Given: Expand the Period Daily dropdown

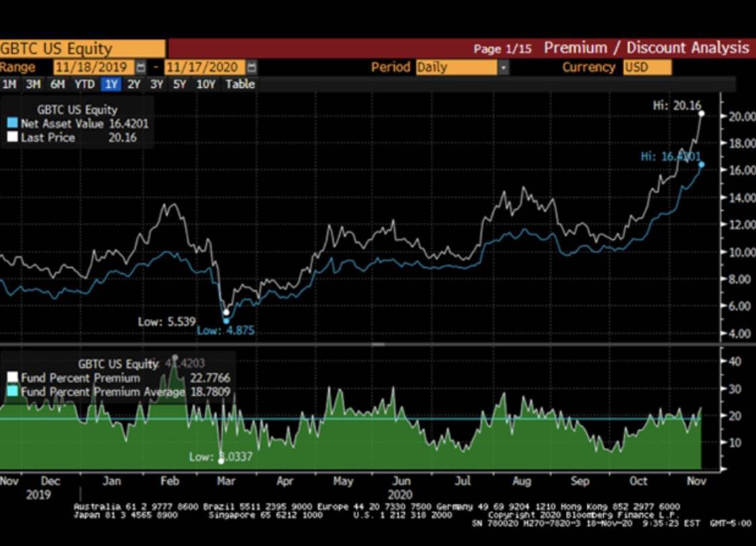Looking at the screenshot, I should [x=503, y=67].
